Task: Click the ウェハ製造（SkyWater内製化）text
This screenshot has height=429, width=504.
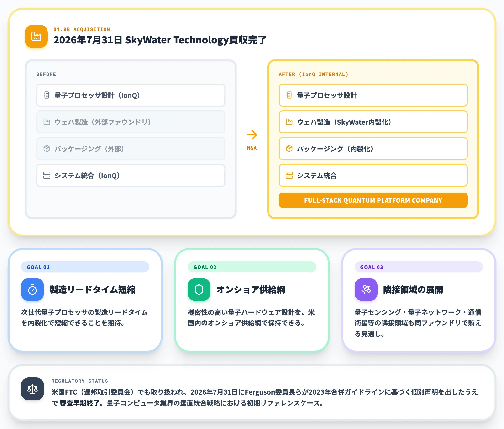Action: coord(344,122)
